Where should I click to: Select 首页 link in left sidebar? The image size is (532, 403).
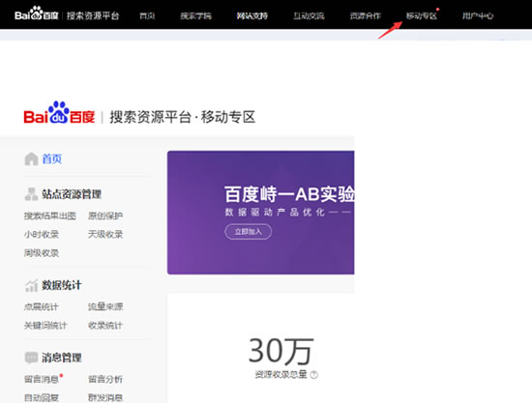pyautogui.click(x=52, y=158)
